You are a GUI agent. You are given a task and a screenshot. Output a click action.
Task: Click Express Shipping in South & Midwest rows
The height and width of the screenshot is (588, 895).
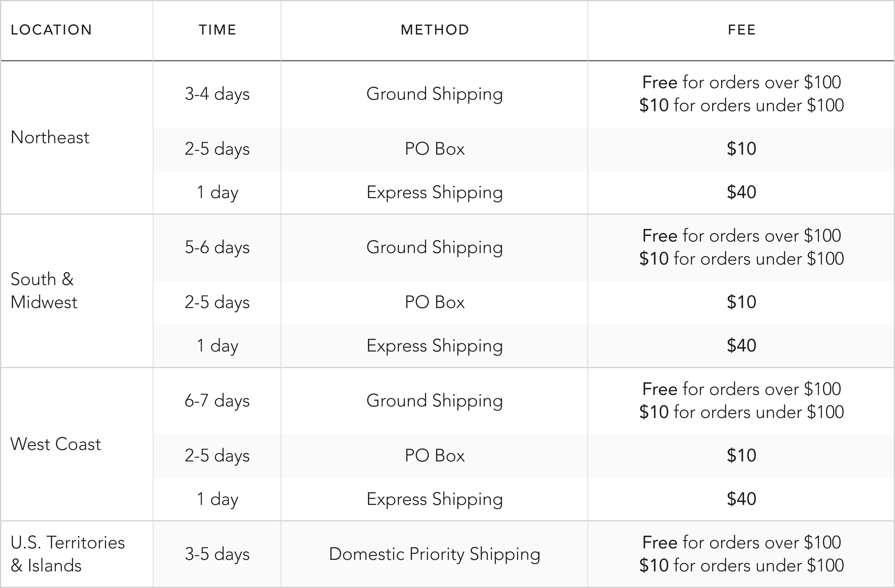tap(434, 346)
